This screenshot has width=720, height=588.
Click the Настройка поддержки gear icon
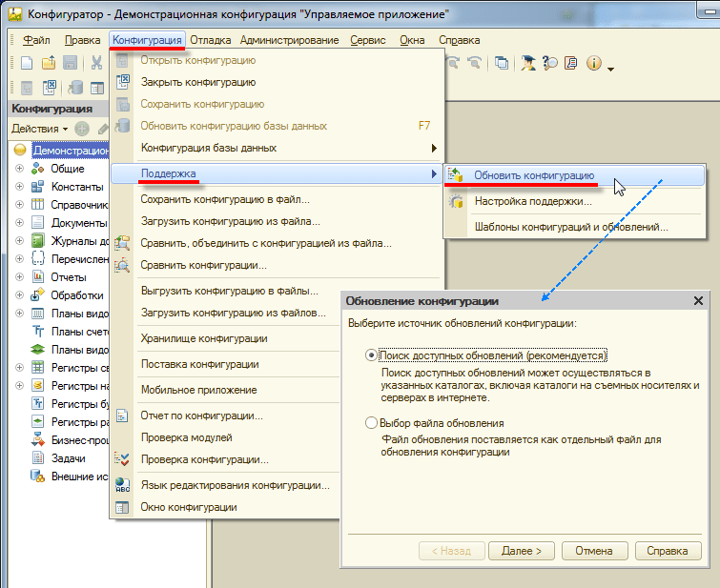[x=456, y=201]
